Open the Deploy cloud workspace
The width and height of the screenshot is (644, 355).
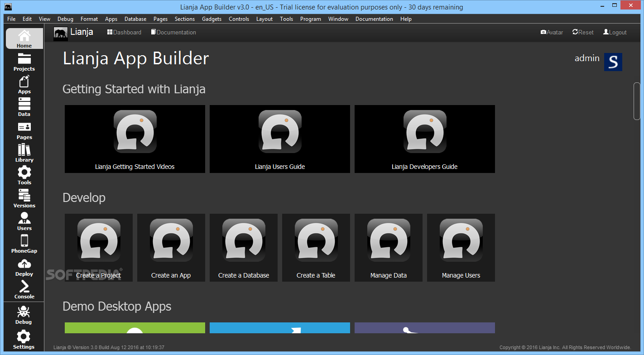click(24, 267)
